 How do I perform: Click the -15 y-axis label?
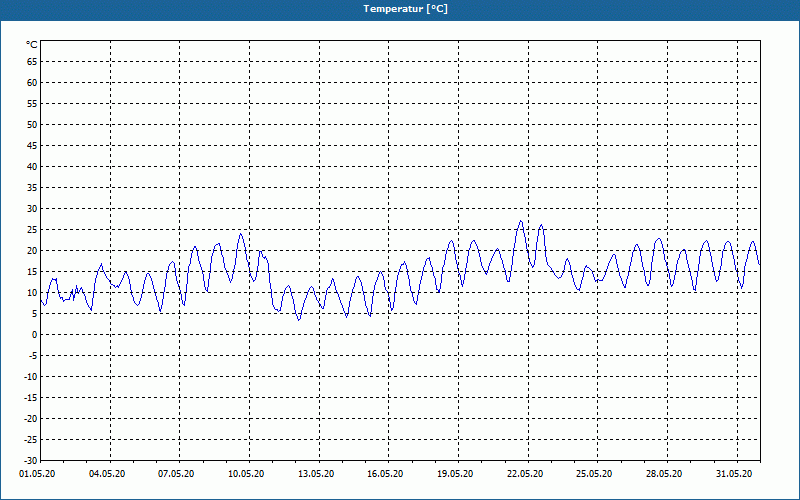pos(31,397)
